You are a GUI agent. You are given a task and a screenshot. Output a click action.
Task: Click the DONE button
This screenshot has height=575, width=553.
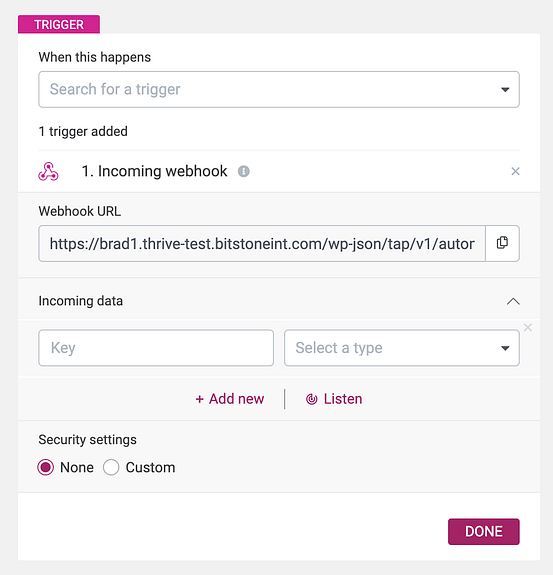tap(484, 531)
